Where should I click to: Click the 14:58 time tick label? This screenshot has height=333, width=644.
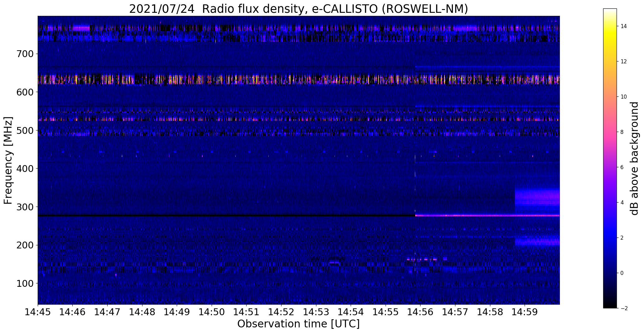[x=490, y=312]
